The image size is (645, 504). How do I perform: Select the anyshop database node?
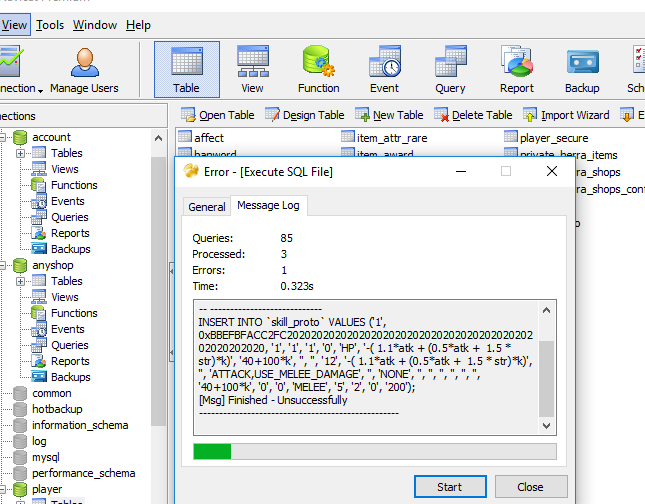point(53,265)
